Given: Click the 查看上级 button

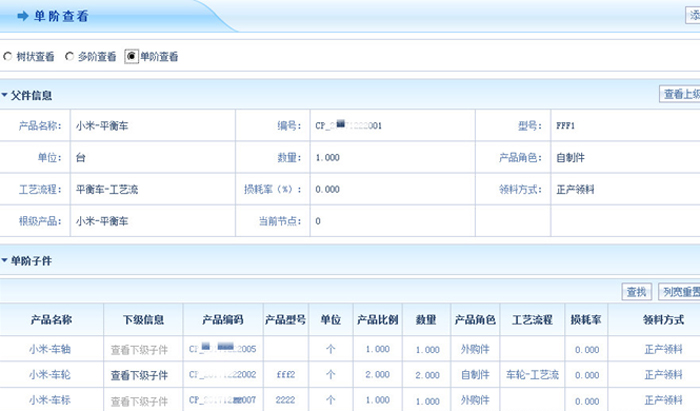Looking at the screenshot, I should tap(679, 94).
